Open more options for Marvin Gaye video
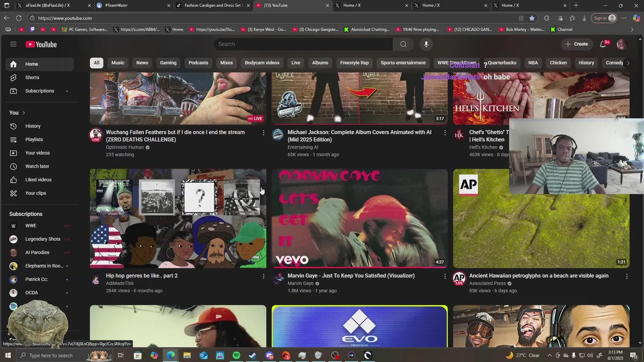 pyautogui.click(x=445, y=276)
